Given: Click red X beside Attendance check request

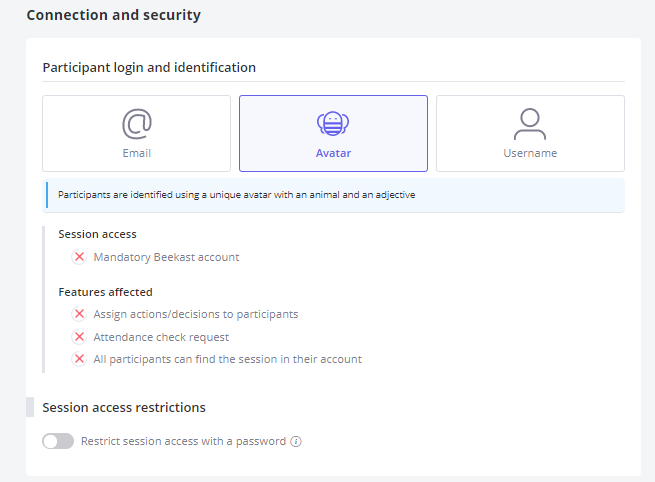Looking at the screenshot, I should click(x=79, y=337).
